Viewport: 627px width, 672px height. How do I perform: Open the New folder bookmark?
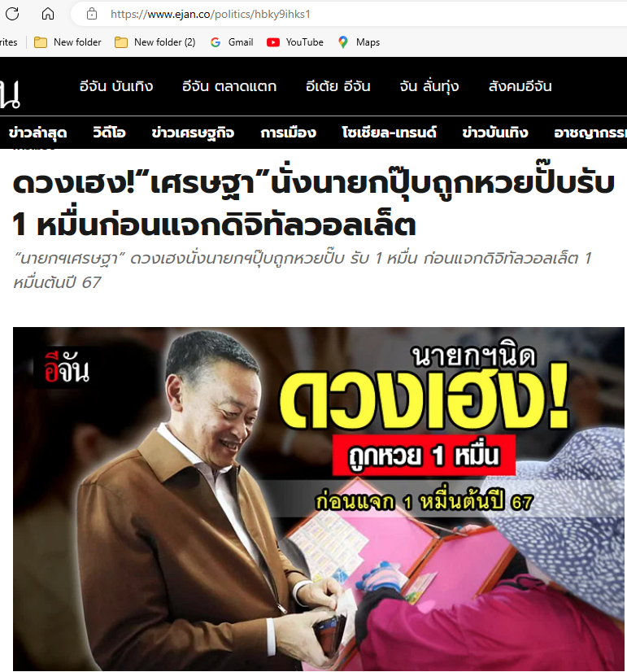[67, 42]
